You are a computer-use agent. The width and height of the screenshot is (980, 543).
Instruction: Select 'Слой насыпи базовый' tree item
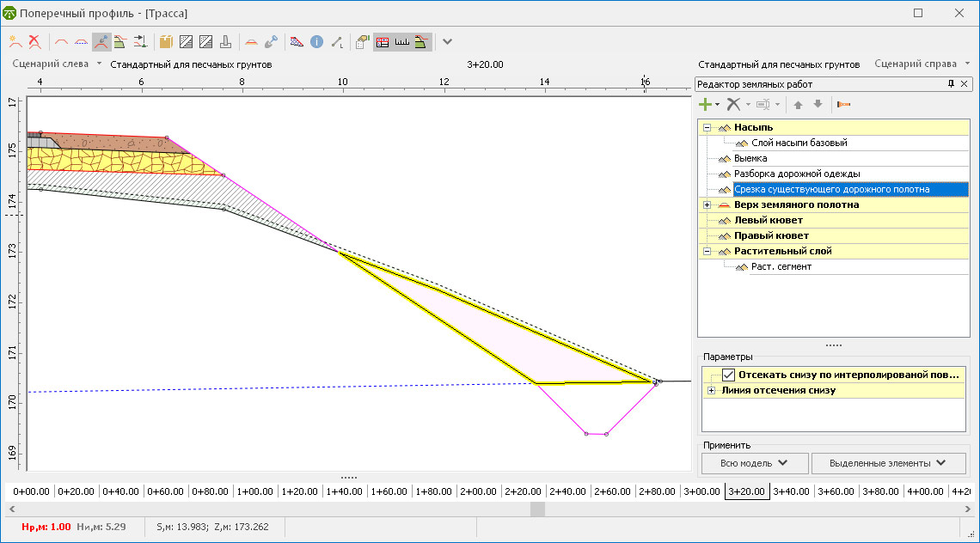pos(799,143)
